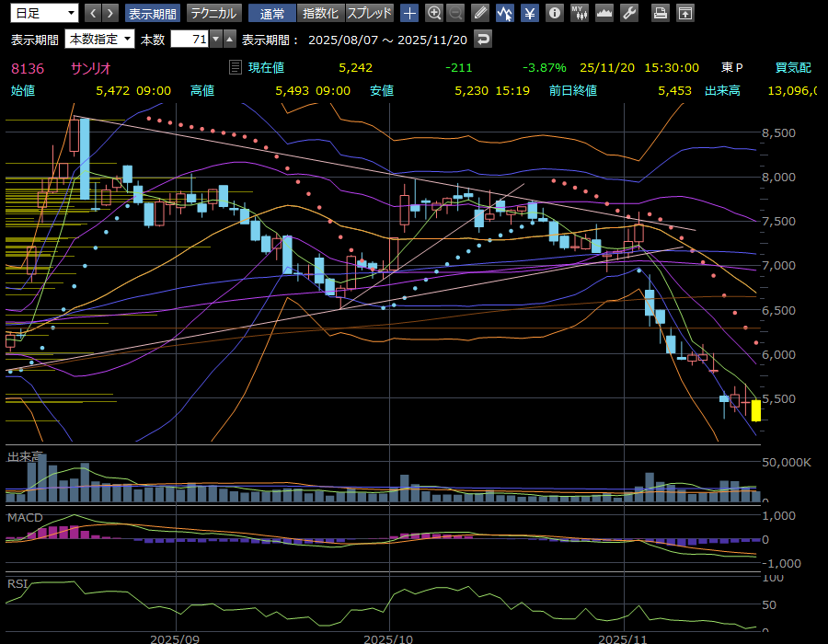The height and width of the screenshot is (644, 828).
Task: Open the 日足 timeframe dropdown
Action: click(43, 13)
